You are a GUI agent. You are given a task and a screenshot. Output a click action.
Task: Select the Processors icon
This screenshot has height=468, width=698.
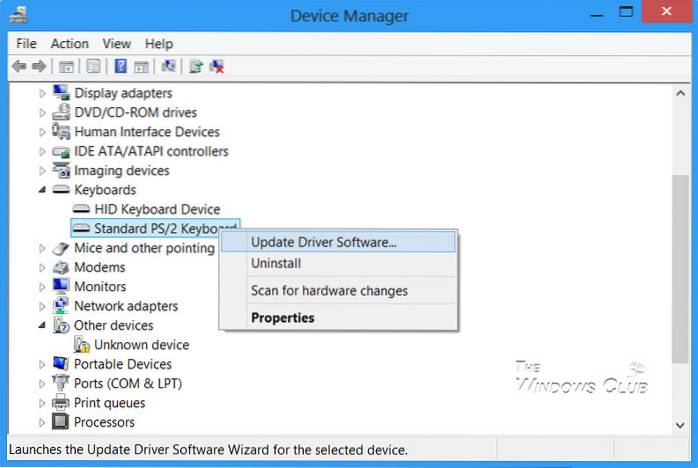pos(61,422)
